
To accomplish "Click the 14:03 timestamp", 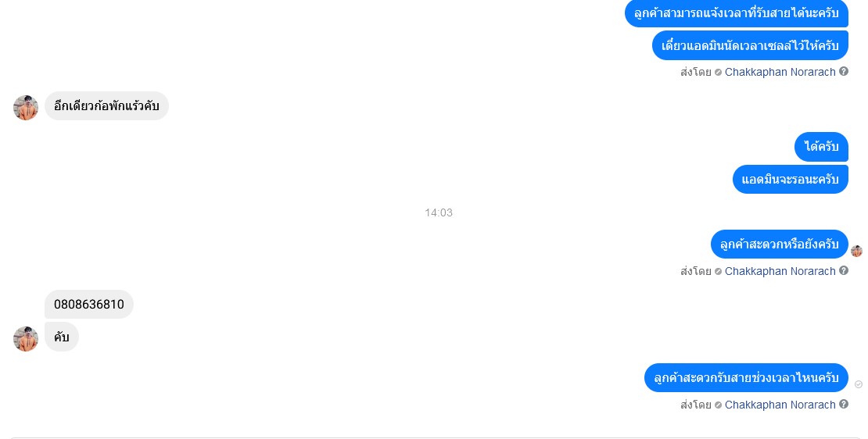I will pyautogui.click(x=439, y=213).
